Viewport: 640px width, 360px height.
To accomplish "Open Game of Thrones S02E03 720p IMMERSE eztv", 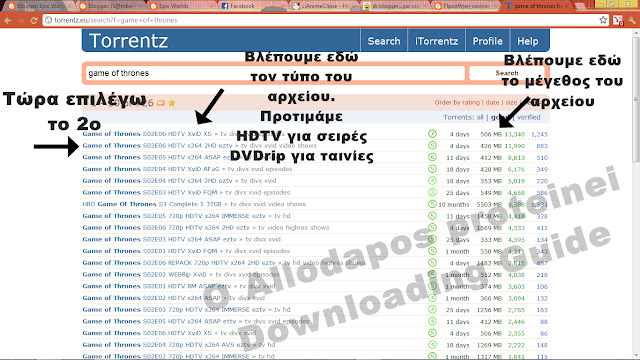I will pos(174,310).
